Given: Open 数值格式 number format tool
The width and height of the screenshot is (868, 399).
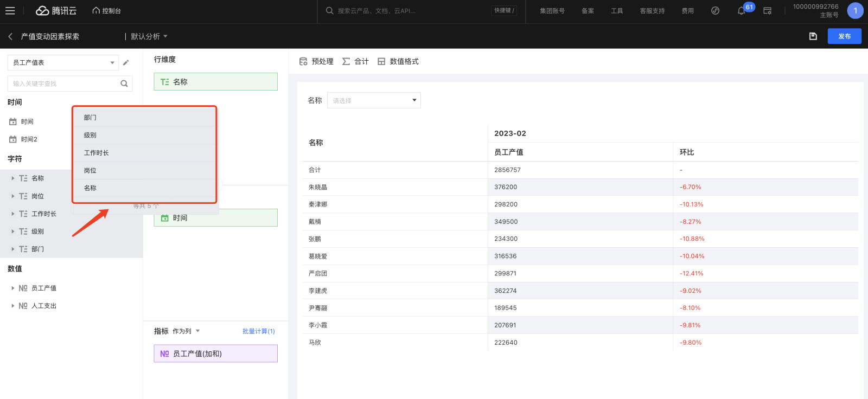Looking at the screenshot, I should tap(398, 61).
